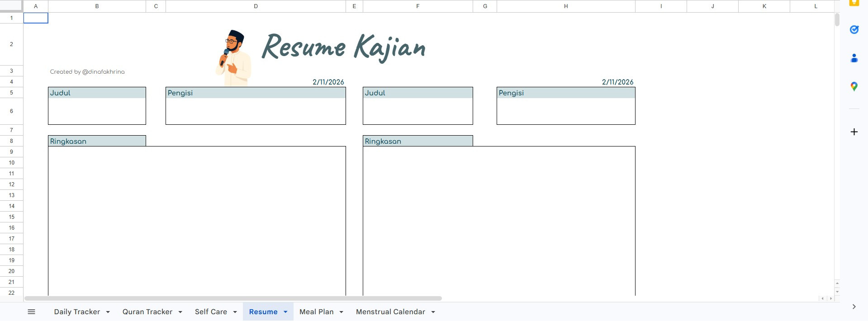The width and height of the screenshot is (868, 321).
Task: Open the Google Contacts side panel icon
Action: click(854, 58)
